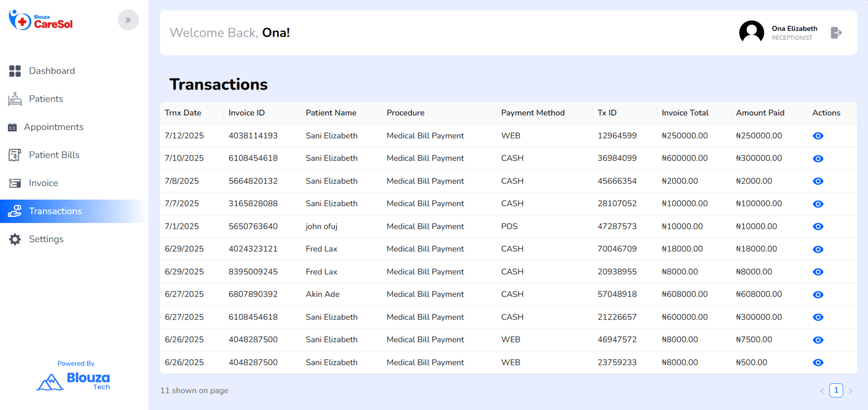The image size is (868, 410).
Task: Open the Transactions menu item
Action: [55, 211]
